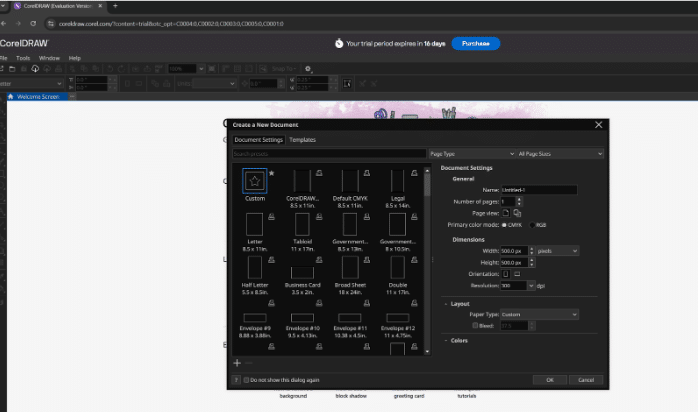Click the preset list vertical scrollbar
Image resolution: width=698 pixels, height=412 pixels.
pyautogui.click(x=427, y=185)
